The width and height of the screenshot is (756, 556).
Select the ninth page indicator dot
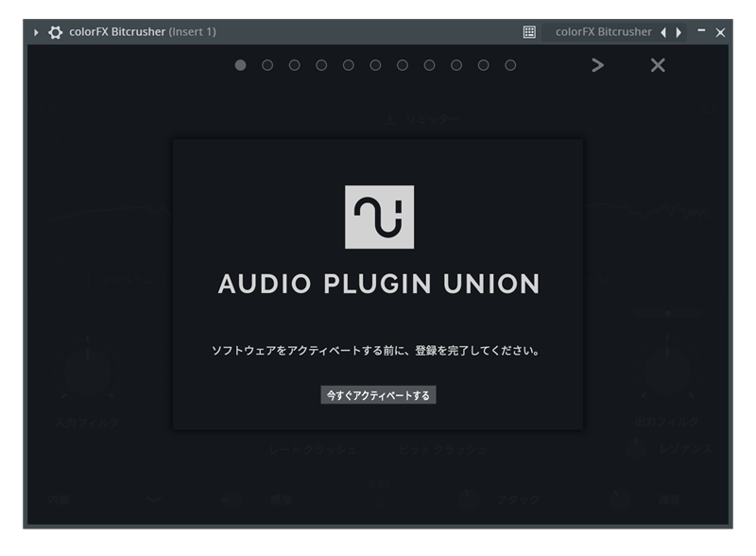456,65
